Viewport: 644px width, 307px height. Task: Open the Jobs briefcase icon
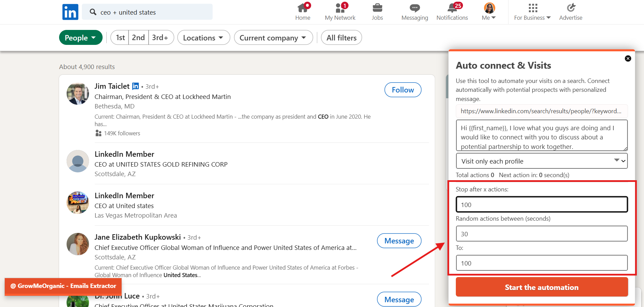[x=377, y=7]
